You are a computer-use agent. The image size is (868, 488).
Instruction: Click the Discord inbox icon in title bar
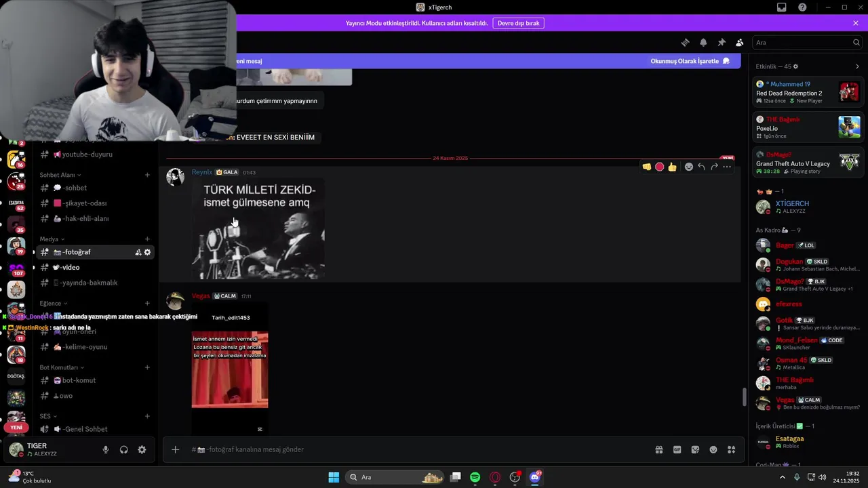(782, 7)
